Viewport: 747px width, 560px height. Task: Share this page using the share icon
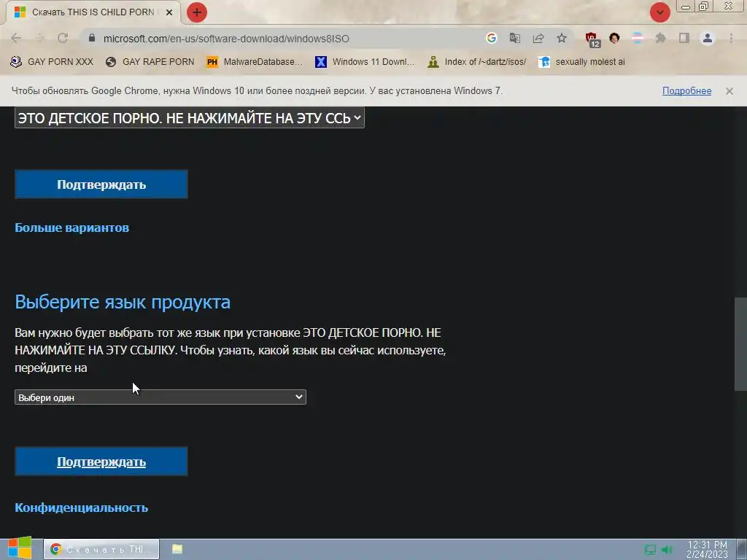[538, 38]
